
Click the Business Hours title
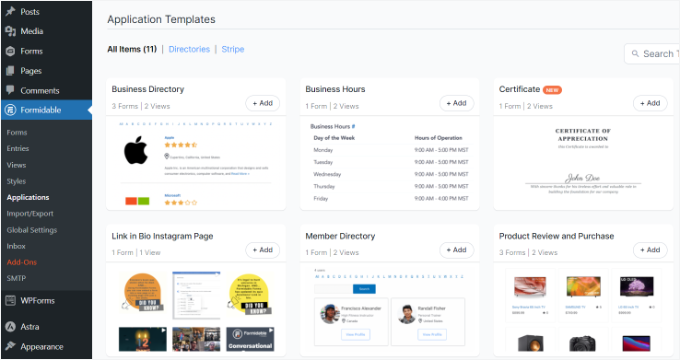[335, 89]
